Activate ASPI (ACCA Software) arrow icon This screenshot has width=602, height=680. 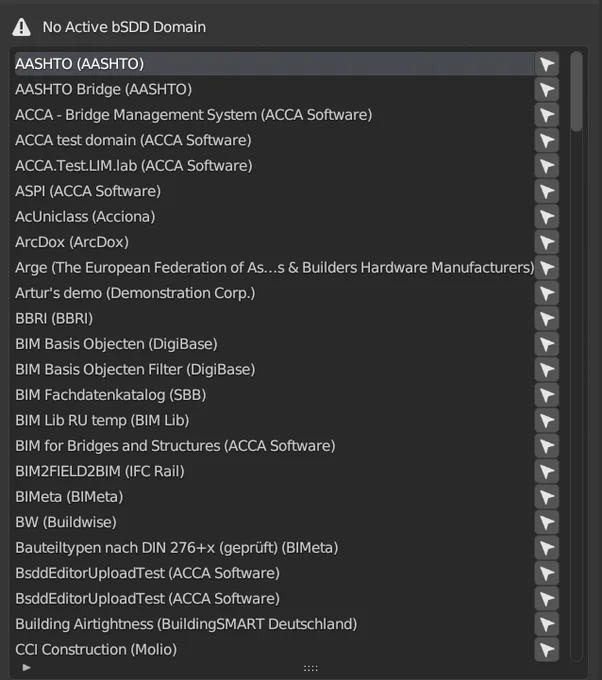coord(546,191)
